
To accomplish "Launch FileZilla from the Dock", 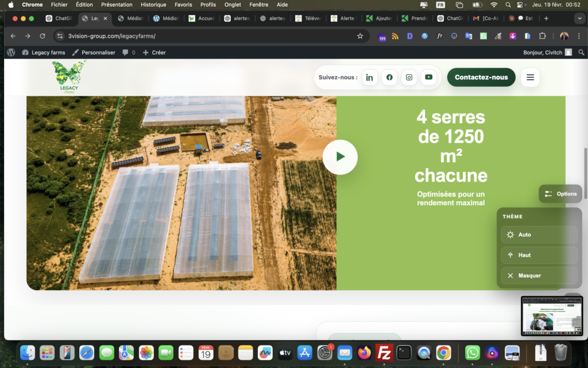I will pyautogui.click(x=383, y=352).
